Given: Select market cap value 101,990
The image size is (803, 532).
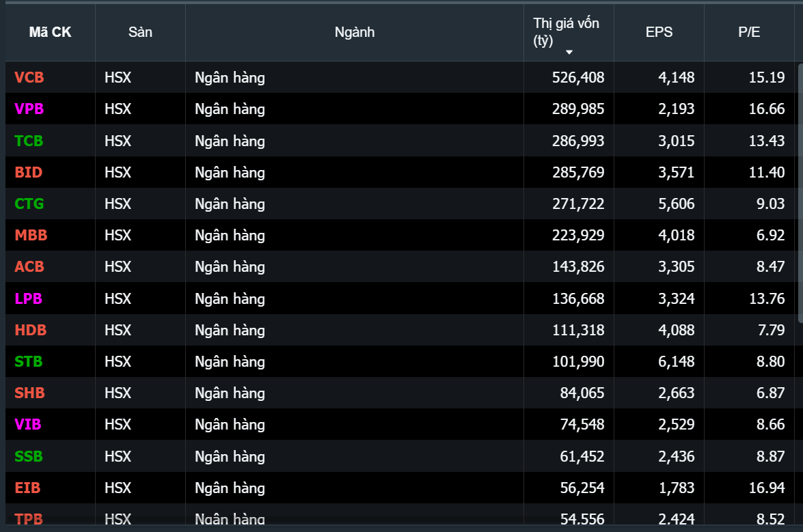Looking at the screenshot, I should tap(578, 362).
